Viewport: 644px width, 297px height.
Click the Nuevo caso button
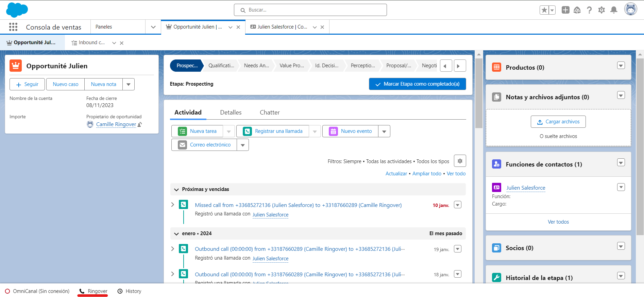[x=65, y=84]
